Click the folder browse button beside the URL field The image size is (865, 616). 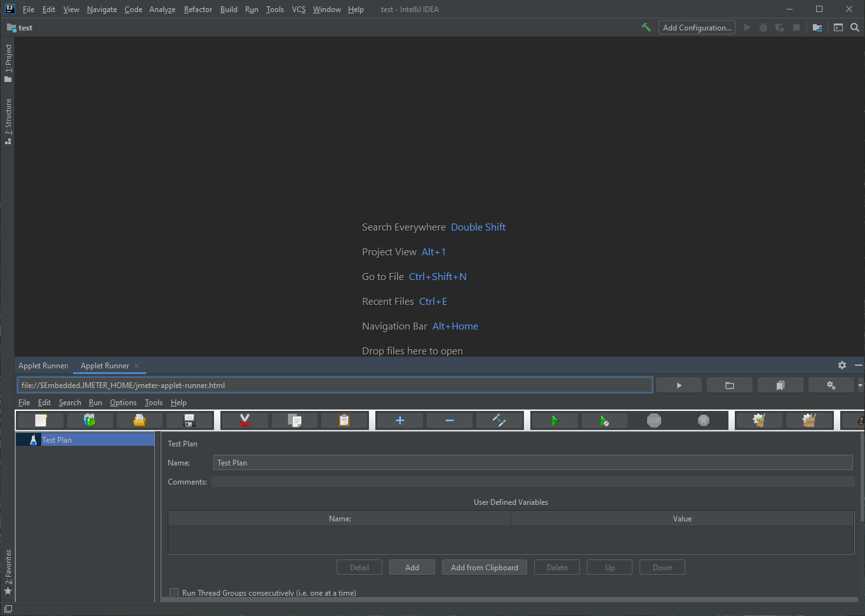730,385
